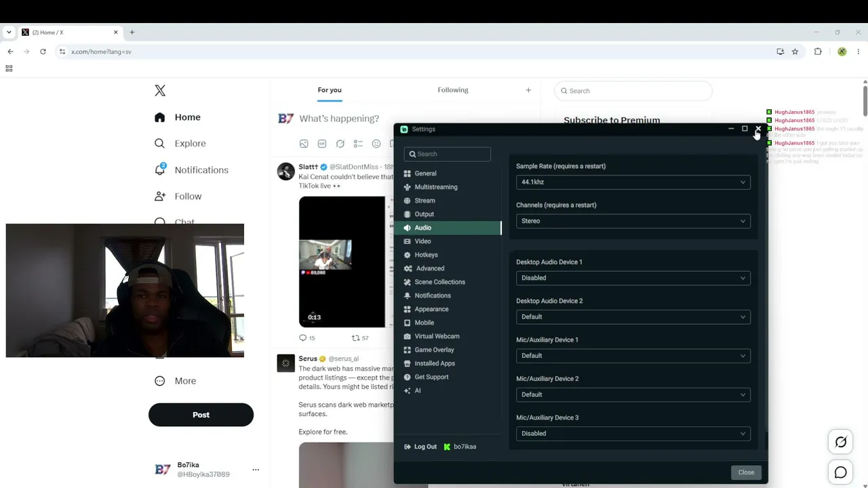Switch to the Following tab
The image size is (868, 488).
[453, 90]
